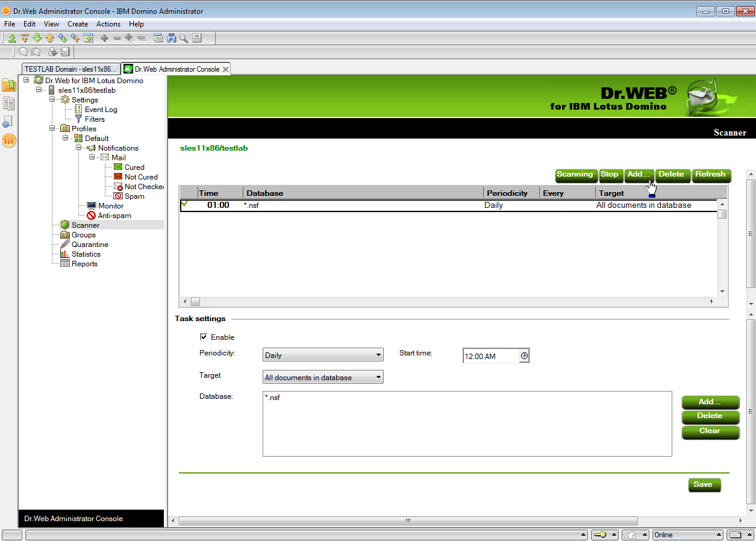Click the Save button
Viewport: 756px width, 541px height.
704,485
